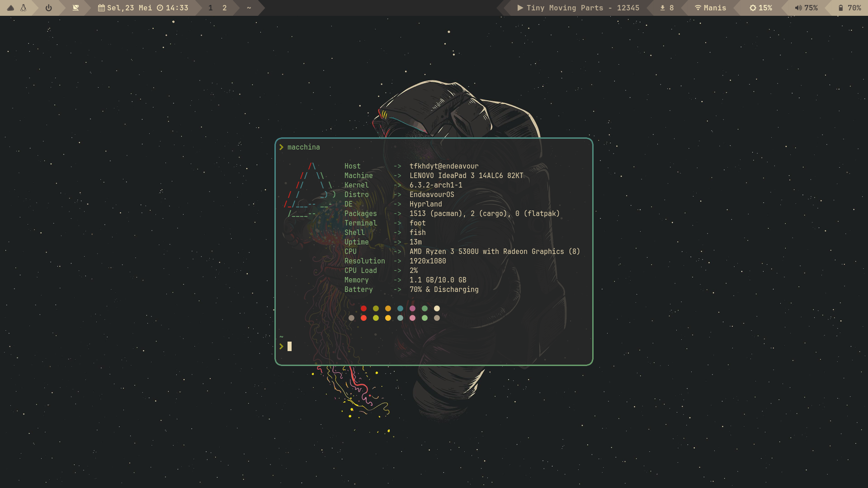
Task: Click the EndeavourOS distro value
Action: 432,195
